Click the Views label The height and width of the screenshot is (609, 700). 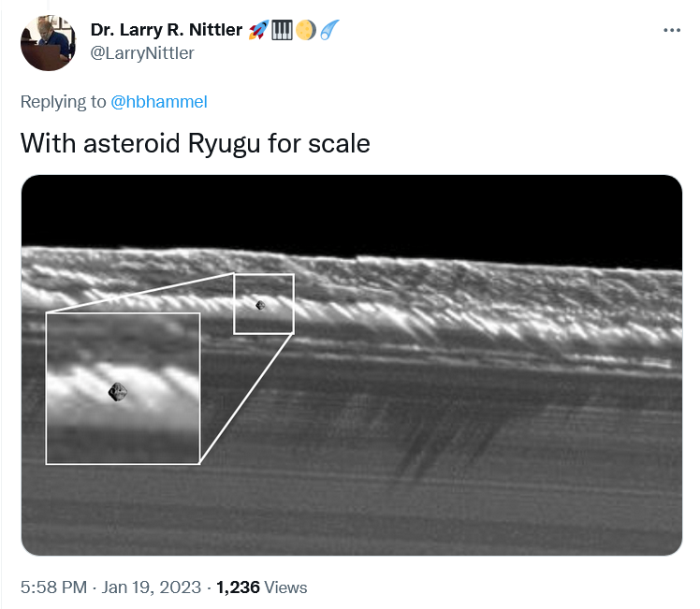pyautogui.click(x=285, y=587)
